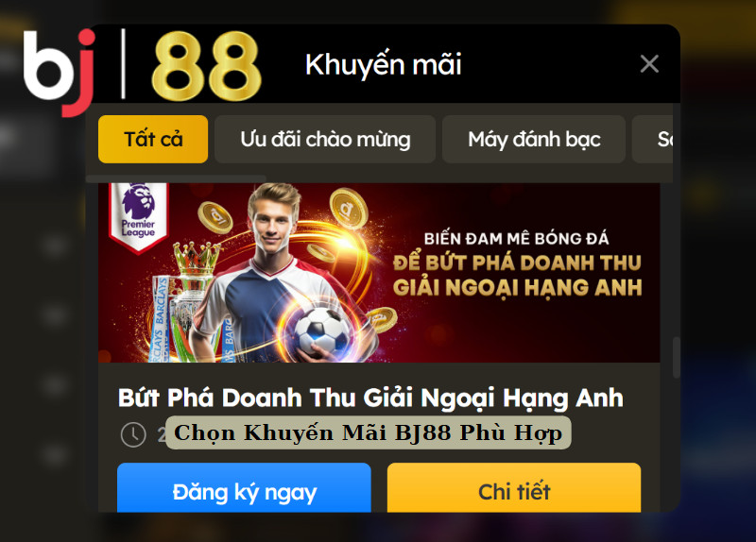Click the horizontal scrollbar under the tabs

click(x=176, y=178)
